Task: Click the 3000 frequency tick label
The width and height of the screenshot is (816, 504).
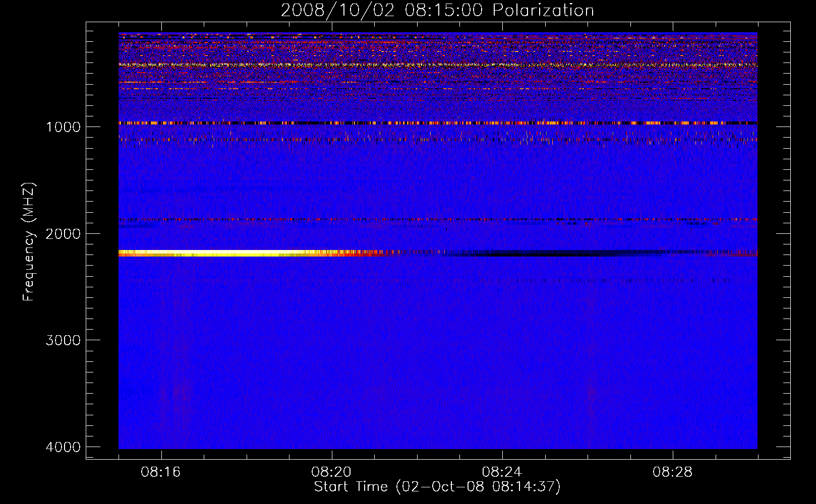Action: (63, 340)
